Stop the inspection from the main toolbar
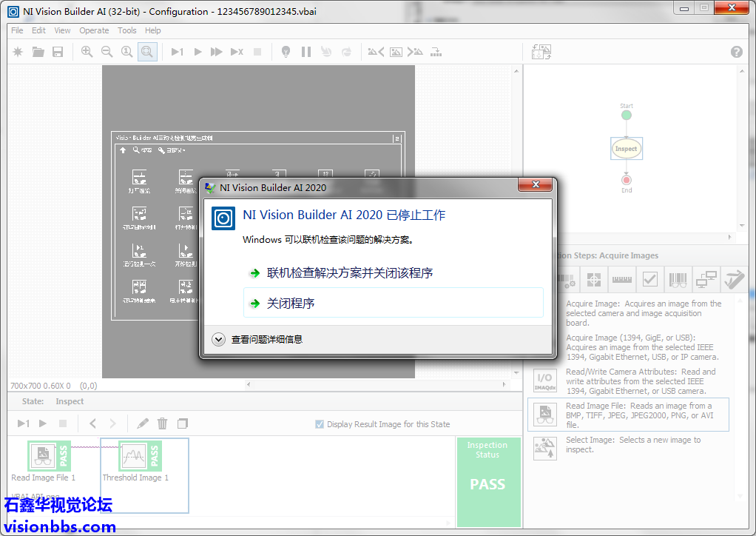Viewport: 756px width, 536px height. point(257,52)
